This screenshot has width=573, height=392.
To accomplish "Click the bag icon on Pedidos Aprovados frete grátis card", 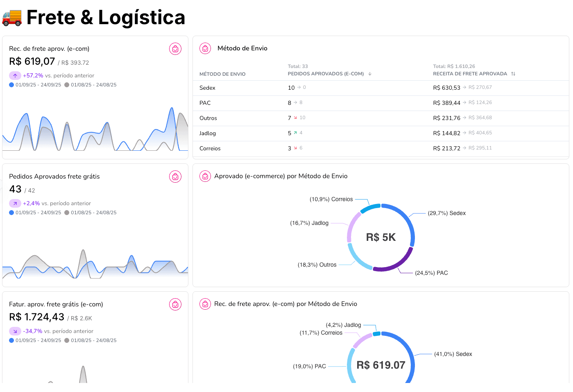I will pyautogui.click(x=175, y=177).
